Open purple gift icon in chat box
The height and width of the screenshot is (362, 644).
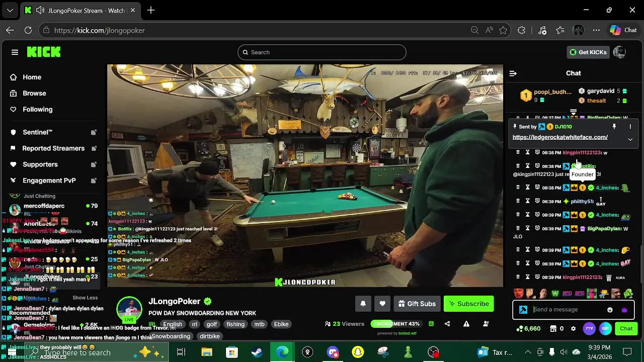tap(624, 310)
